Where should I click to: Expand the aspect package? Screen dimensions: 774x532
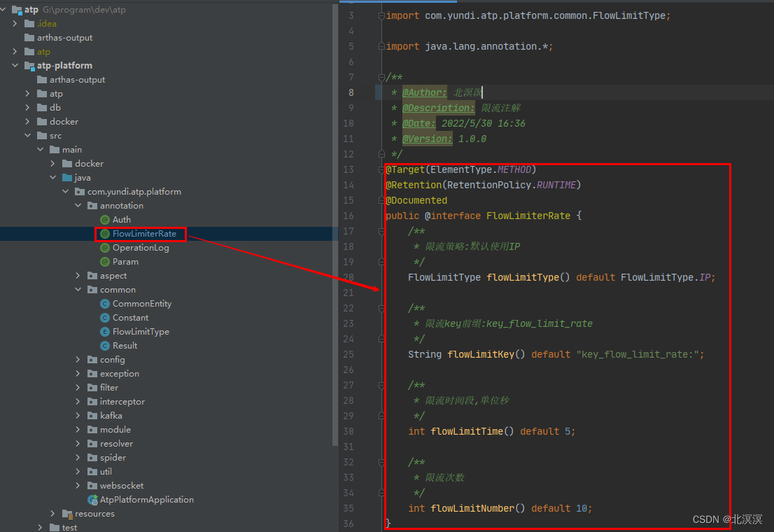(x=78, y=275)
